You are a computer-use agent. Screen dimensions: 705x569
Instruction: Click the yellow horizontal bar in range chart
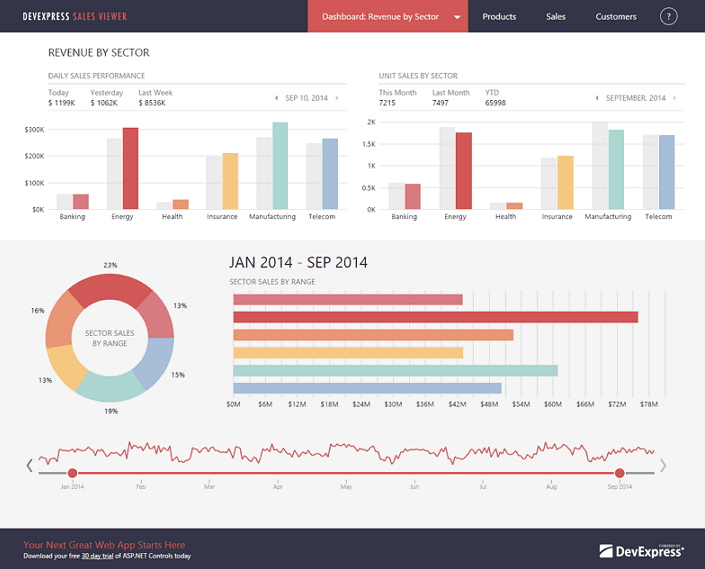click(348, 353)
